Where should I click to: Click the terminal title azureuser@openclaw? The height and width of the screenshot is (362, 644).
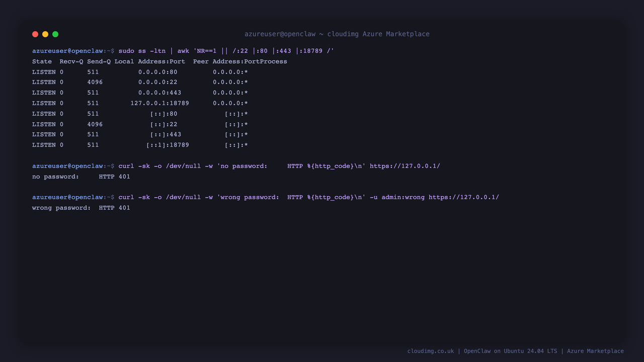pyautogui.click(x=337, y=34)
